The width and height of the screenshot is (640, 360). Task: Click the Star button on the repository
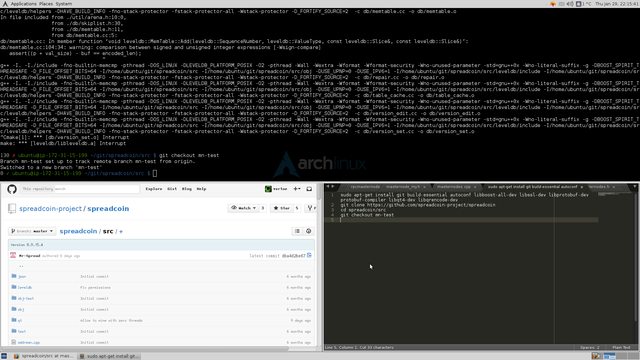282,208
